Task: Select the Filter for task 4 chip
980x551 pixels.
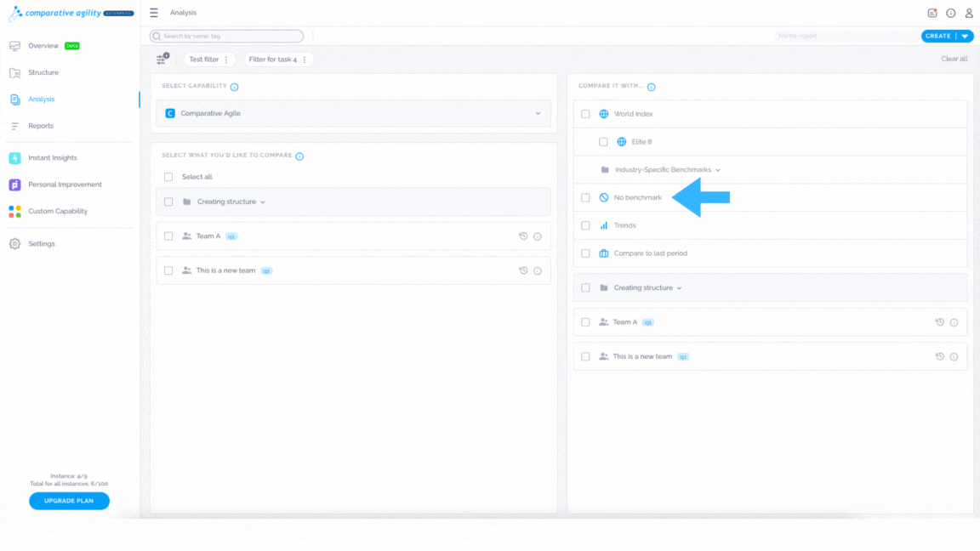Action: [x=272, y=60]
